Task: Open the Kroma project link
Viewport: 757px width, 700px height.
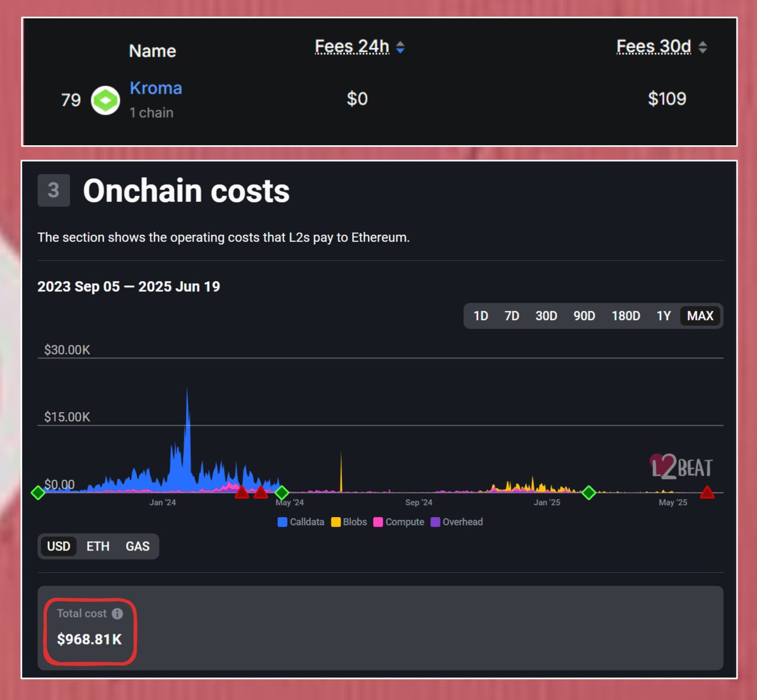Action: coord(156,88)
